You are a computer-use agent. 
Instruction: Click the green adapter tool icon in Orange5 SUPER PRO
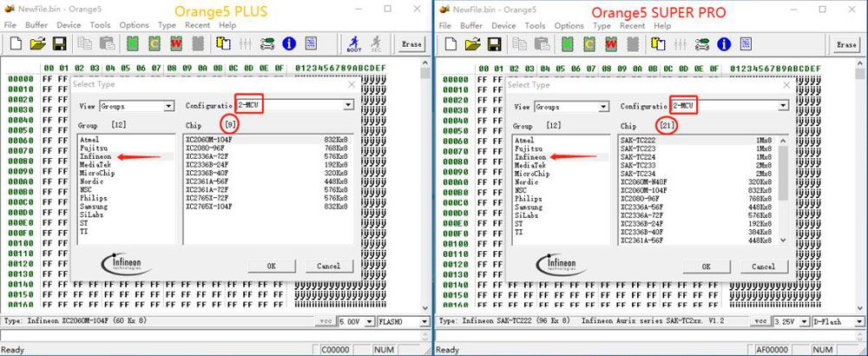tap(701, 43)
